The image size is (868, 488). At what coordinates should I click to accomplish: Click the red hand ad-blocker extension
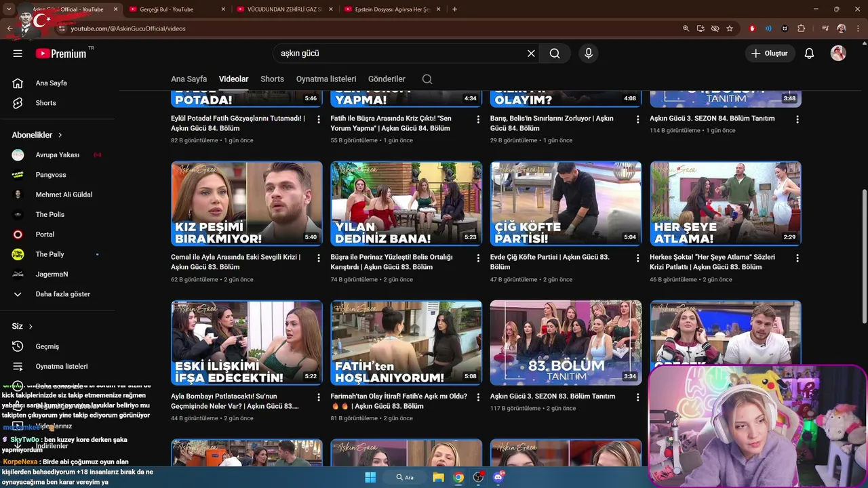[752, 28]
